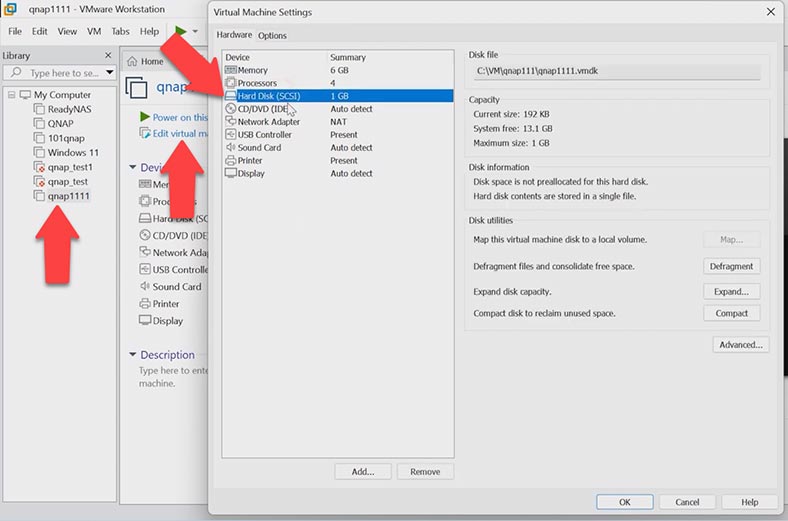
Task: Click the Sound Card icon in main window Devices
Action: pos(145,286)
